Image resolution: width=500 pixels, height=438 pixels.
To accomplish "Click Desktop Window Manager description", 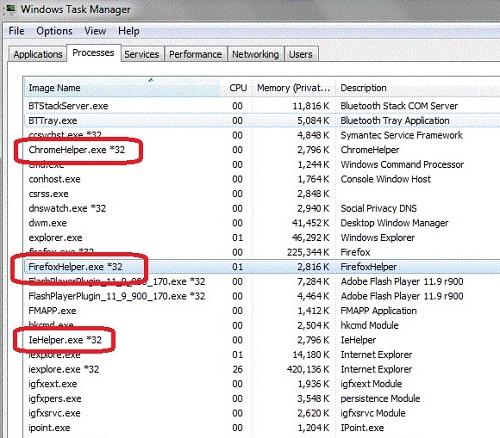I will coord(394,223).
